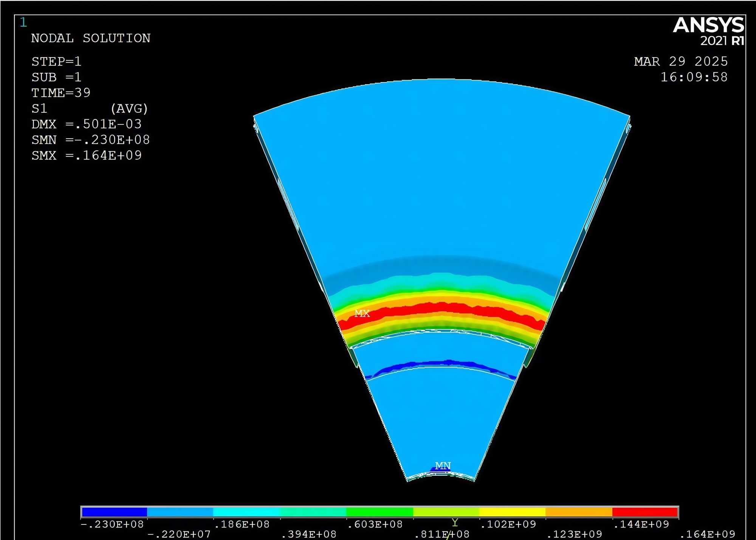Click the MX maximum stress marker
Viewport: 756px width, 540px height.
[x=362, y=313]
